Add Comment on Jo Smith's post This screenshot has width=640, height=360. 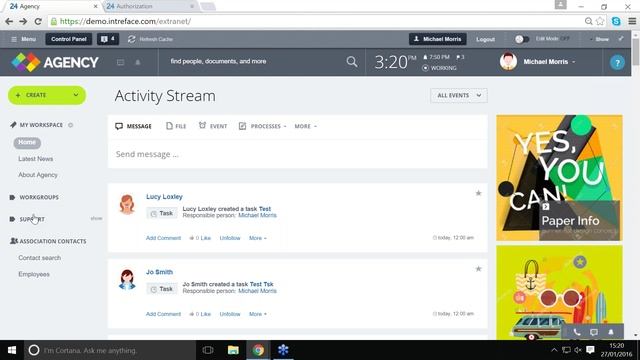163,314
